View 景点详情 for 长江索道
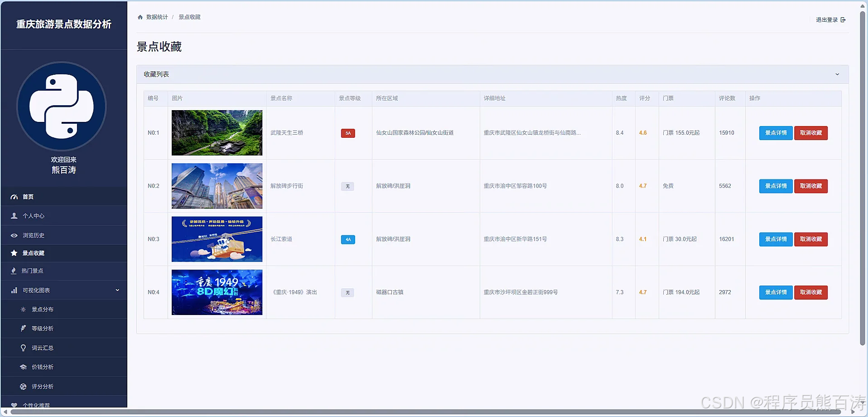Screen dimensions: 868x417 (776, 239)
